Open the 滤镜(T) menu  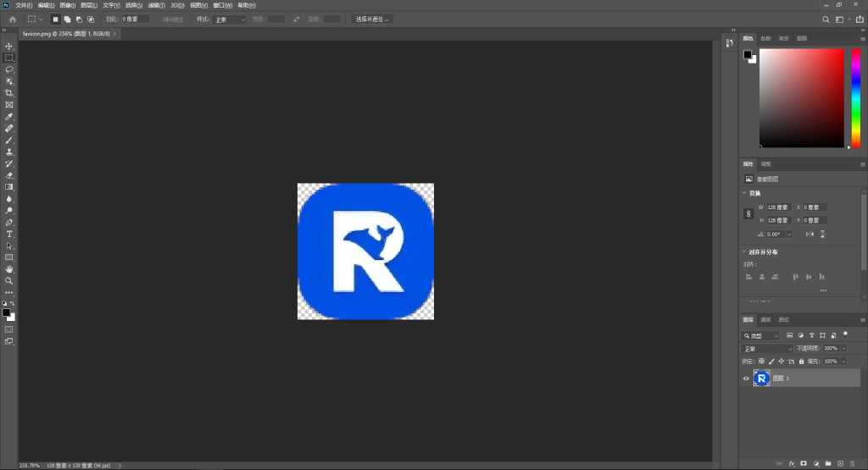157,5
